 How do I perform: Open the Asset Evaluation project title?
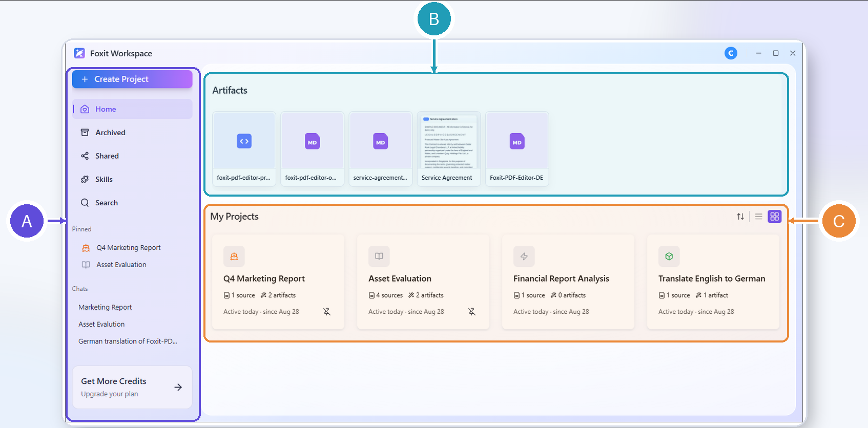400,279
